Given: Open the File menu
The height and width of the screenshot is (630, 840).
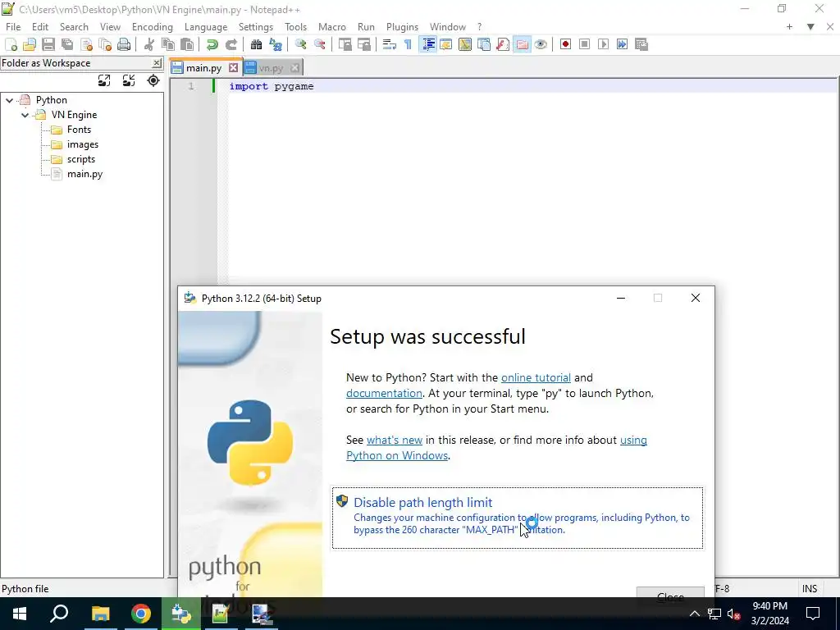Looking at the screenshot, I should pyautogui.click(x=13, y=27).
